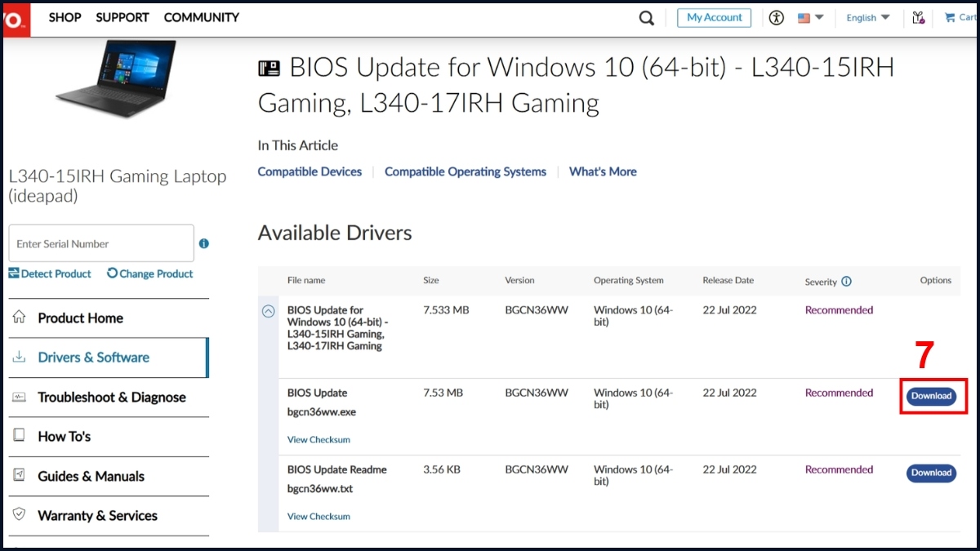
Task: Open the accessibility icon in header
Action: pyautogui.click(x=777, y=18)
